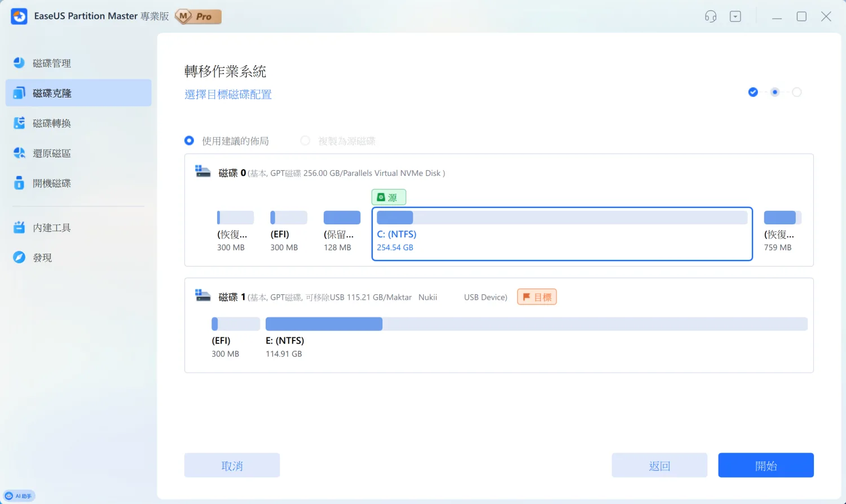Select the 300 MB 恢復 partition on disk 0

[x=235, y=232]
